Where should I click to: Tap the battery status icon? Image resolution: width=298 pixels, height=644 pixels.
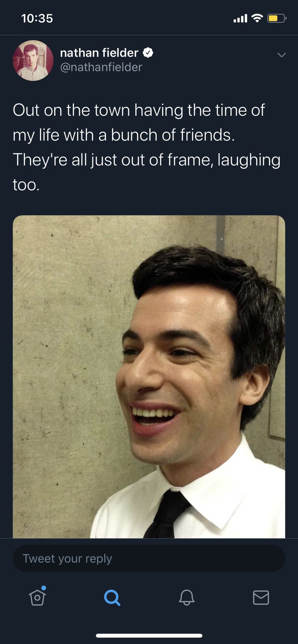pos(277,18)
